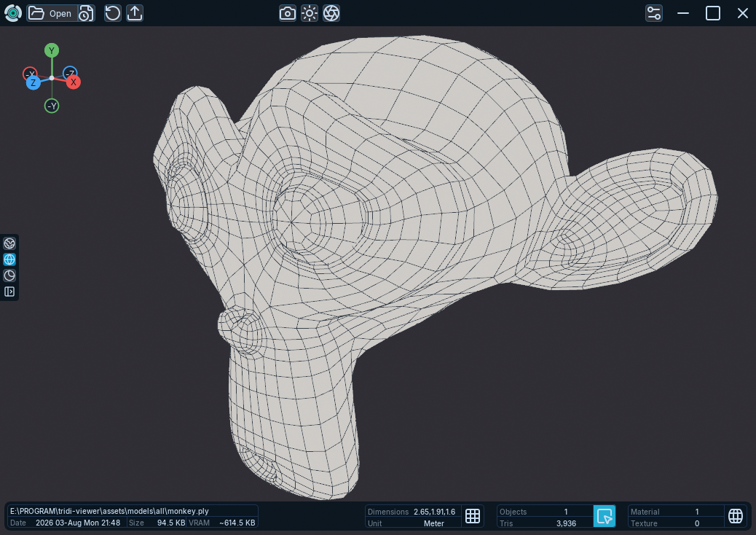
Task: Click the VRAM value ~614.5 KB
Action: [237, 523]
